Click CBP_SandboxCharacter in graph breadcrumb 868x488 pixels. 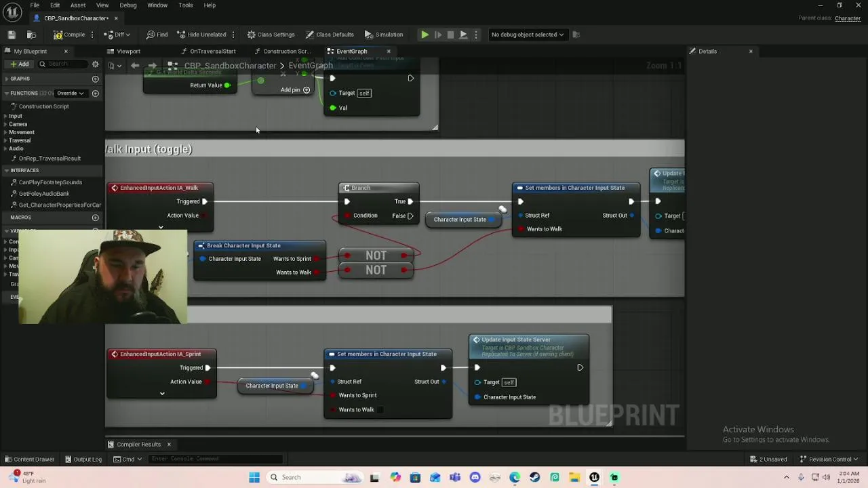point(230,66)
